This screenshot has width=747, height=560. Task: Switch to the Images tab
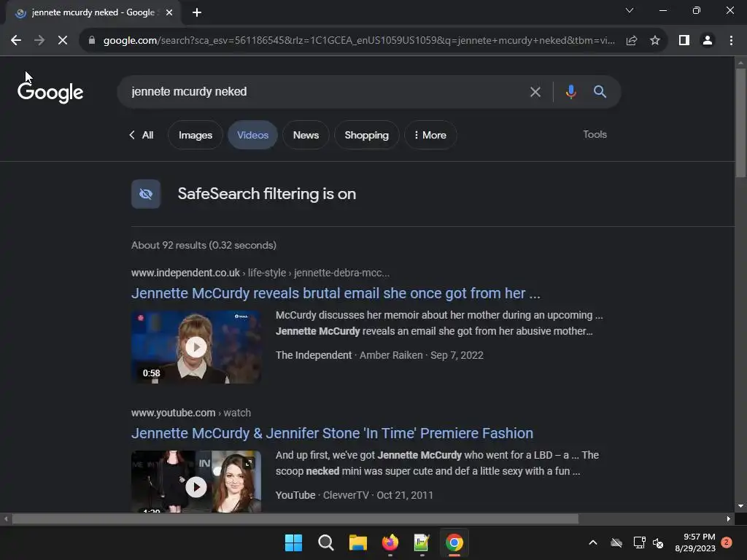pyautogui.click(x=196, y=135)
